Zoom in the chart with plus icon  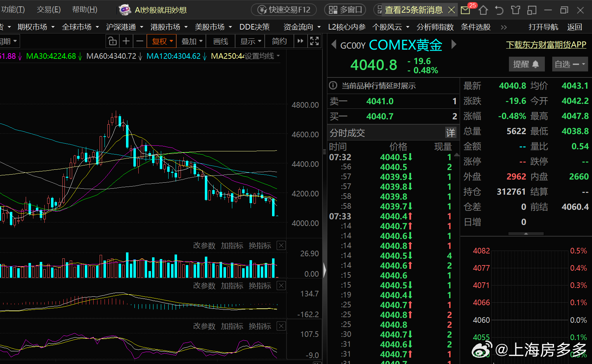[126, 41]
